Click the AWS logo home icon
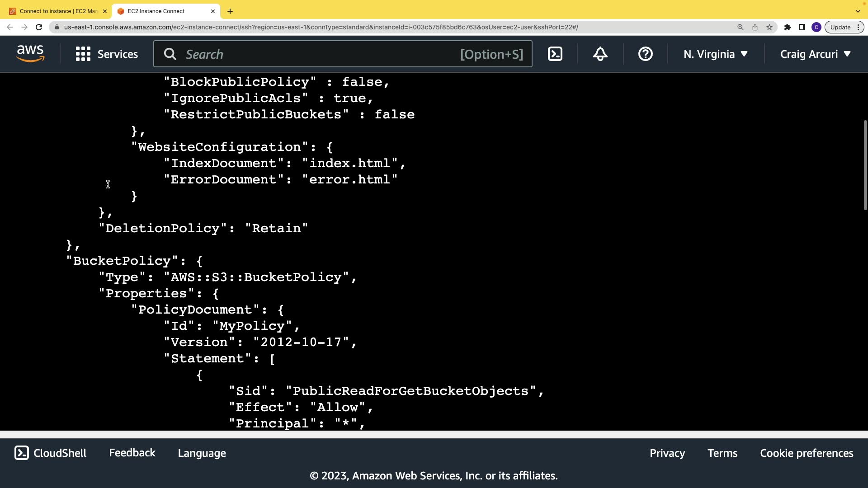 (x=30, y=54)
